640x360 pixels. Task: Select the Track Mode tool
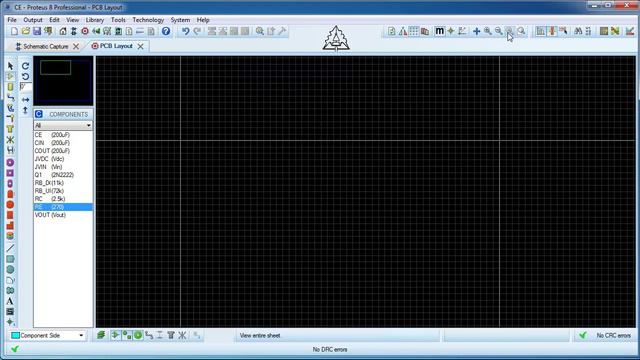click(x=10, y=98)
